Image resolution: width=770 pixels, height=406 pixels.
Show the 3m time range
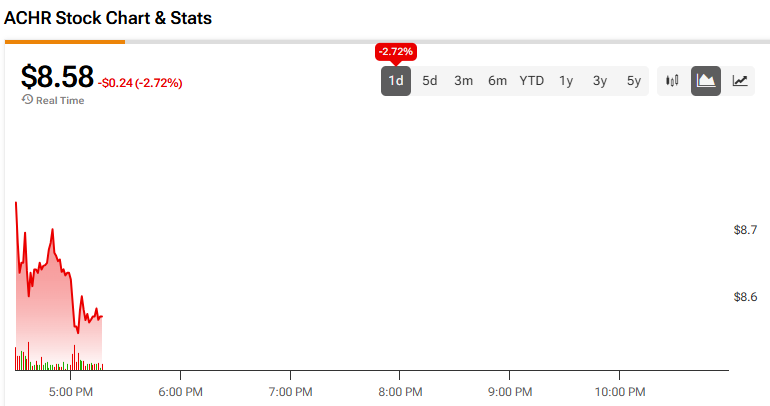coord(463,81)
